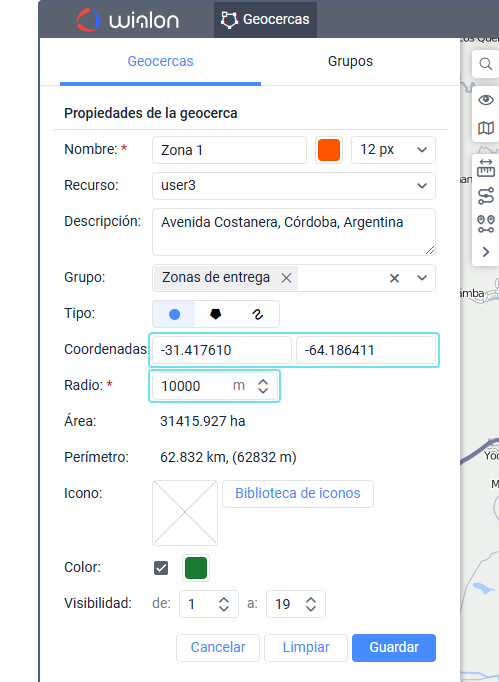Expand the Grupo dropdown arrow

[x=422, y=278]
